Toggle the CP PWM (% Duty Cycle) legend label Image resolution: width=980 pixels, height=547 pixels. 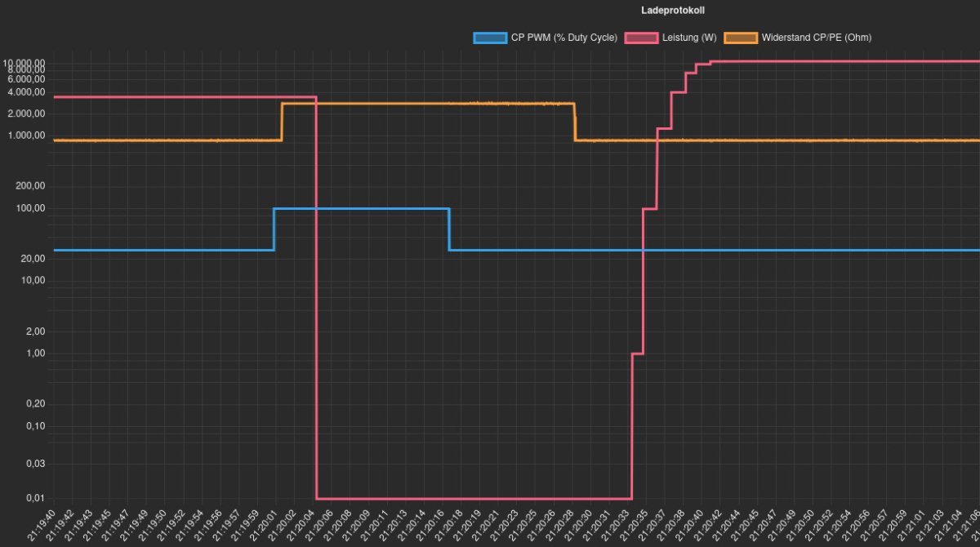tap(564, 38)
